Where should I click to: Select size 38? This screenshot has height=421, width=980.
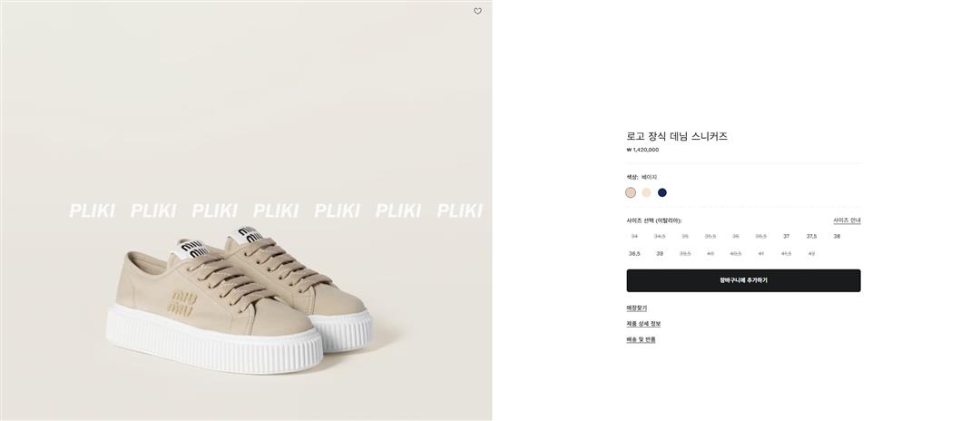click(837, 236)
